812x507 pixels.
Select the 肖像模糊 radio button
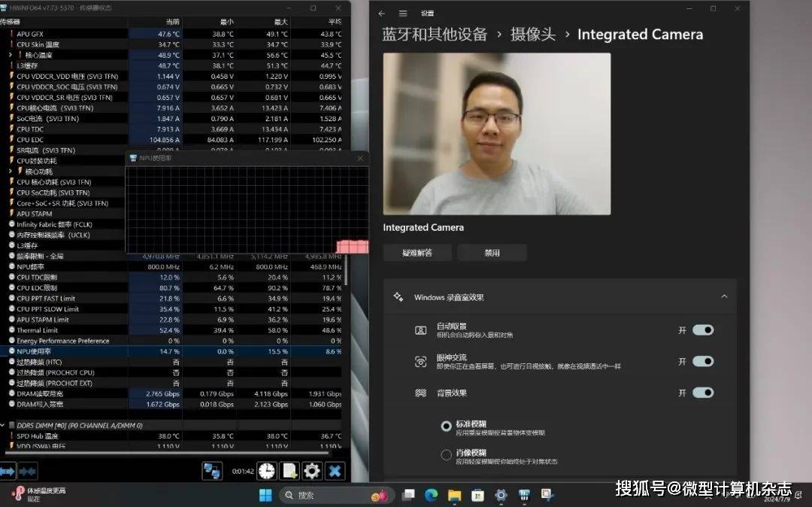(x=446, y=455)
